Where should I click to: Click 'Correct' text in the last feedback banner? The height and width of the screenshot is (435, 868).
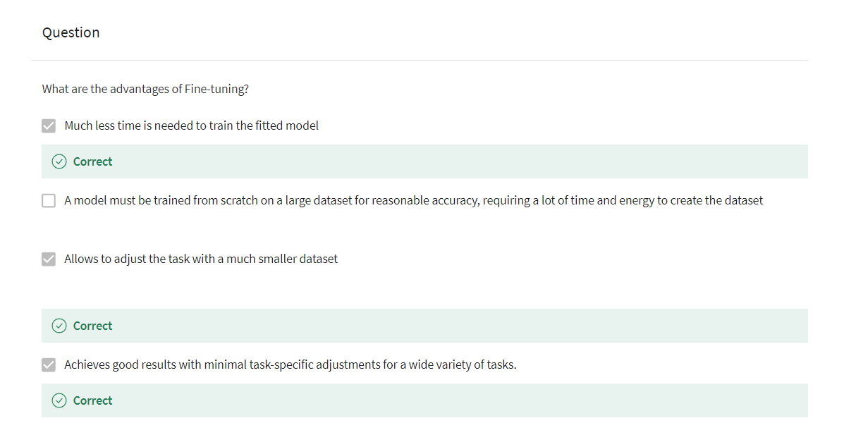92,400
